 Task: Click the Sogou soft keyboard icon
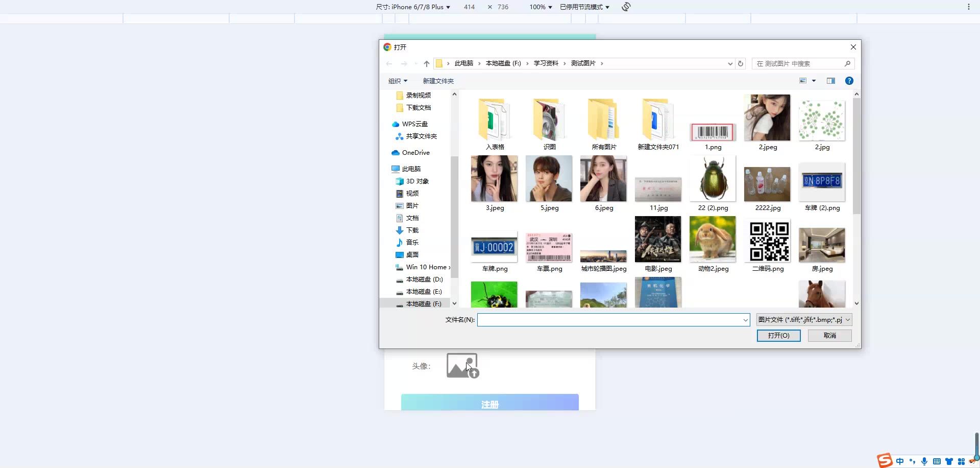(937, 461)
